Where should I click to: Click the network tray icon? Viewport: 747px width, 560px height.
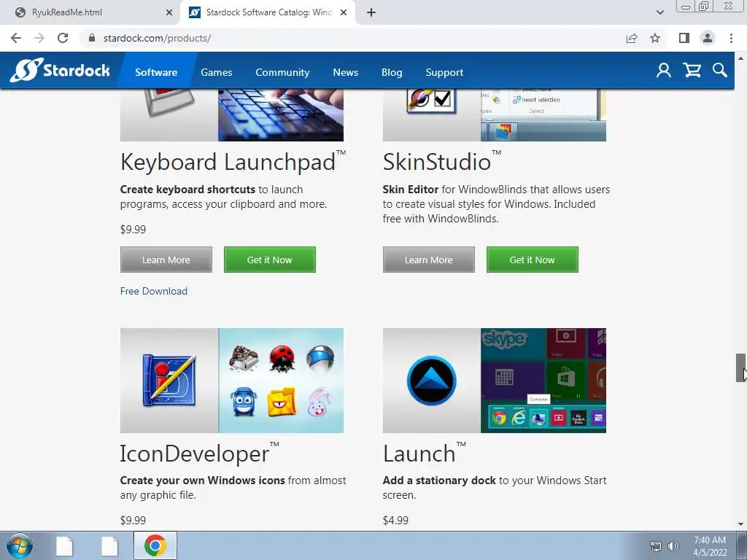656,546
